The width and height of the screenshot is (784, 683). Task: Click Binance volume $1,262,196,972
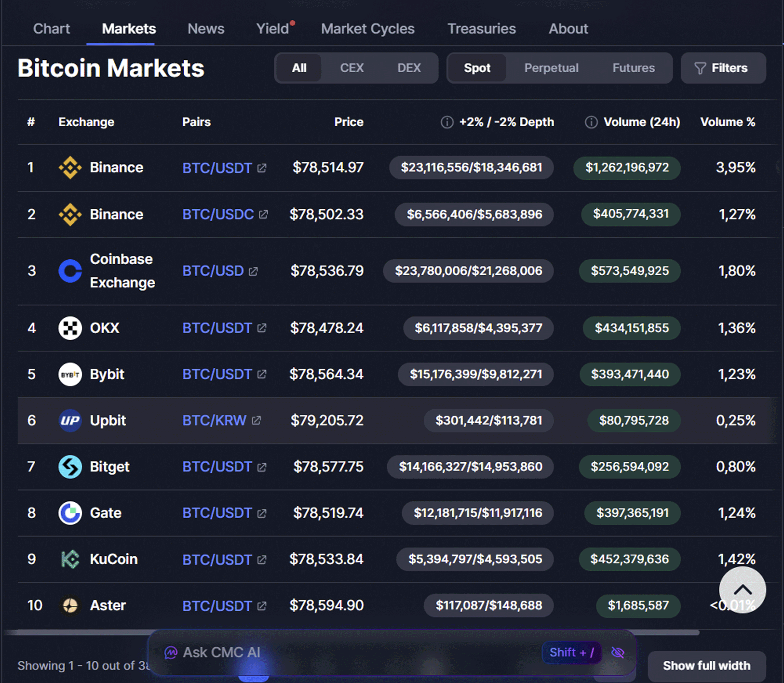point(627,168)
